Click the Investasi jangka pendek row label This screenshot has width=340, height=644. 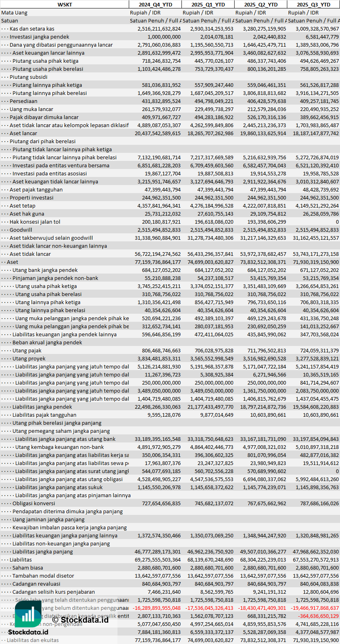point(39,37)
